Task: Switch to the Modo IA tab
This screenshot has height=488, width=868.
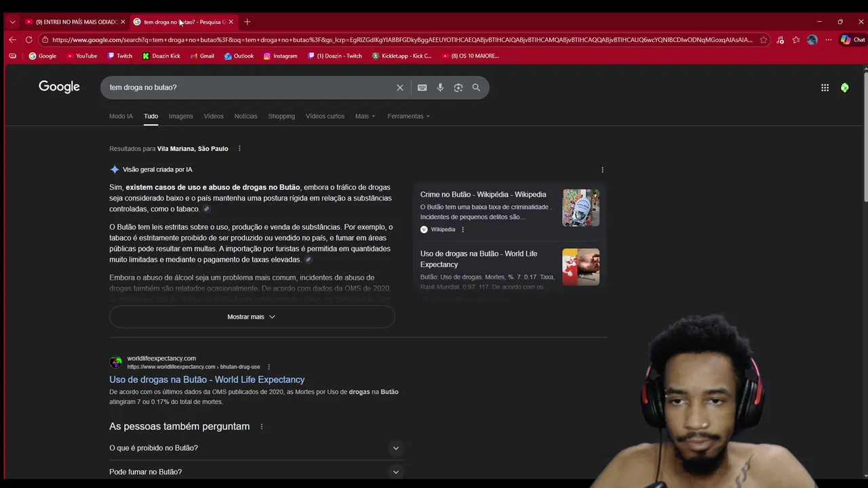Action: click(x=121, y=116)
